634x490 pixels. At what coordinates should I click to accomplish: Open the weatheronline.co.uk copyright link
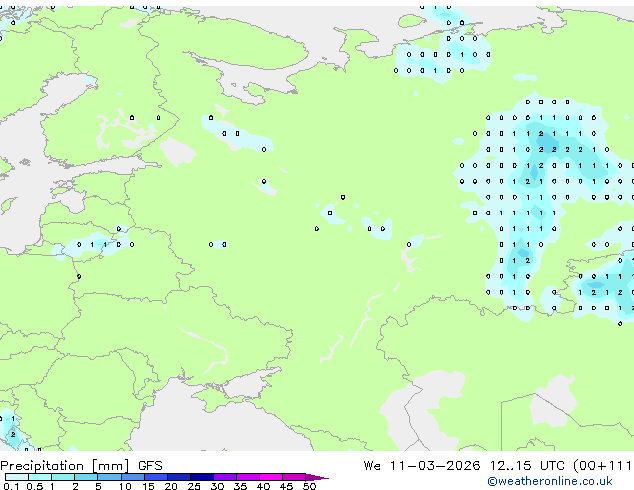click(550, 481)
